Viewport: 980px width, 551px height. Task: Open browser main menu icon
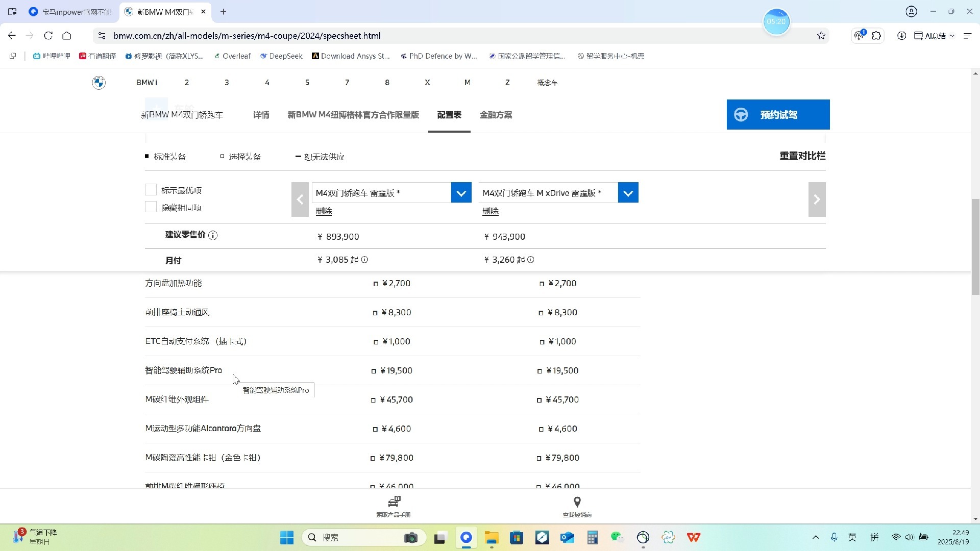(x=968, y=36)
